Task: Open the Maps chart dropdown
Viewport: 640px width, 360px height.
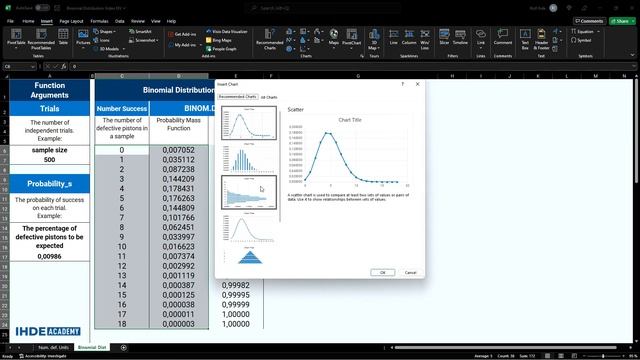Action: (334, 38)
